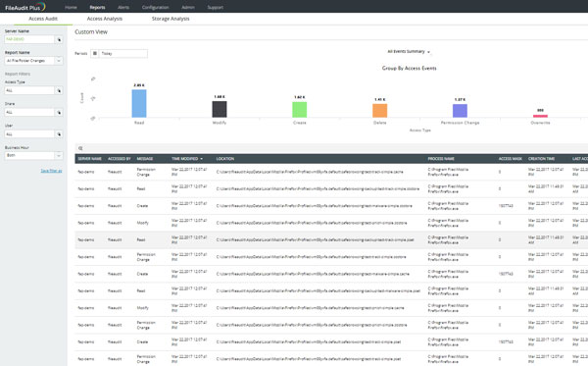
Task: Open the Alerts menu
Action: point(123,7)
